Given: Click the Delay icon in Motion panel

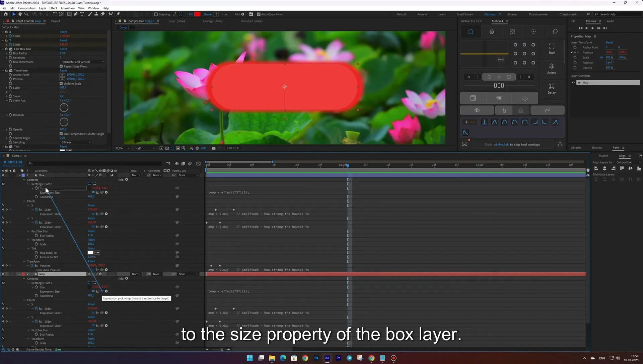Looking at the screenshot, I should pos(552,88).
